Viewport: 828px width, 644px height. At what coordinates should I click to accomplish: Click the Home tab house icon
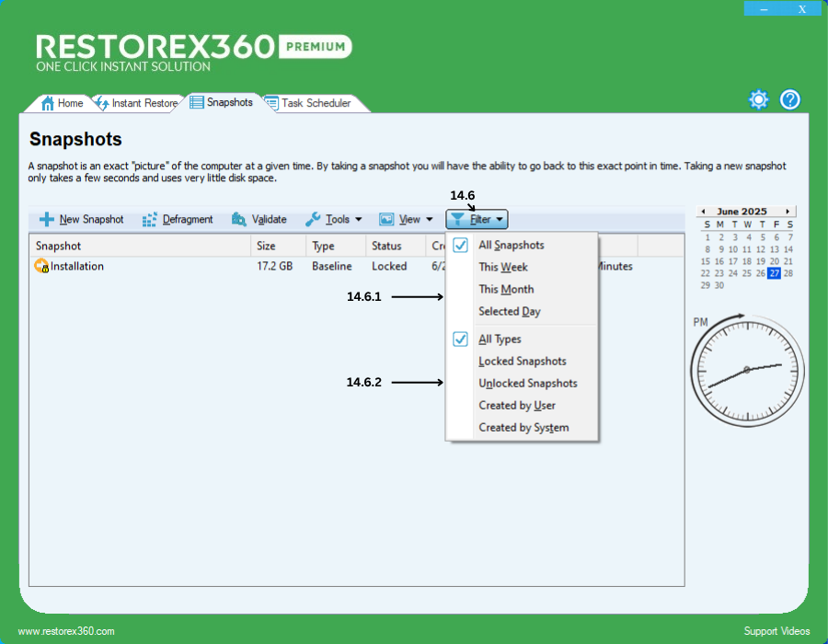tap(48, 103)
